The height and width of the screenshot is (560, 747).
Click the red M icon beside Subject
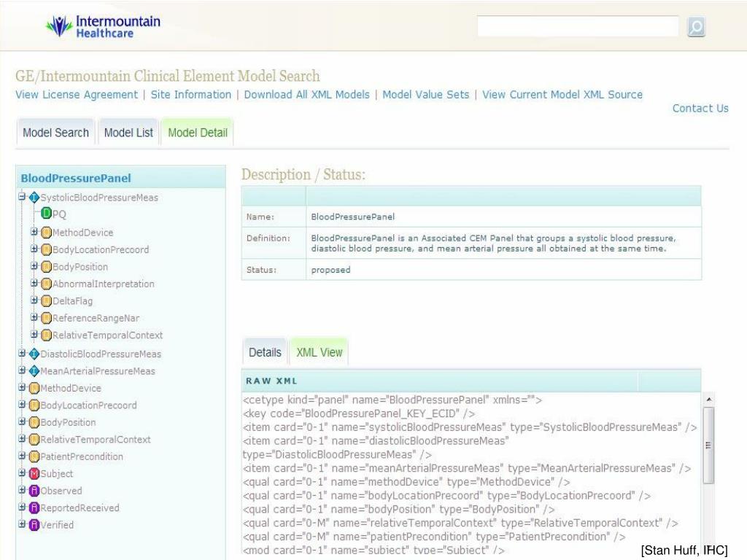click(x=34, y=474)
